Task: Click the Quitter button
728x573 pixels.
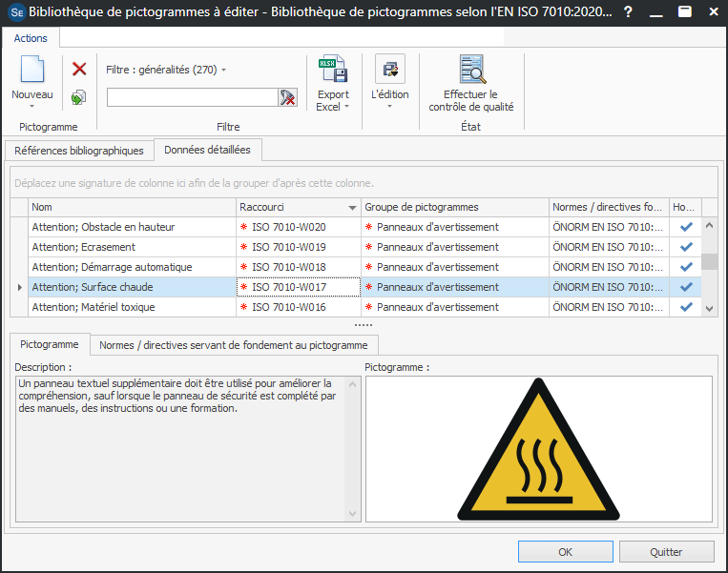Action: pos(666,552)
